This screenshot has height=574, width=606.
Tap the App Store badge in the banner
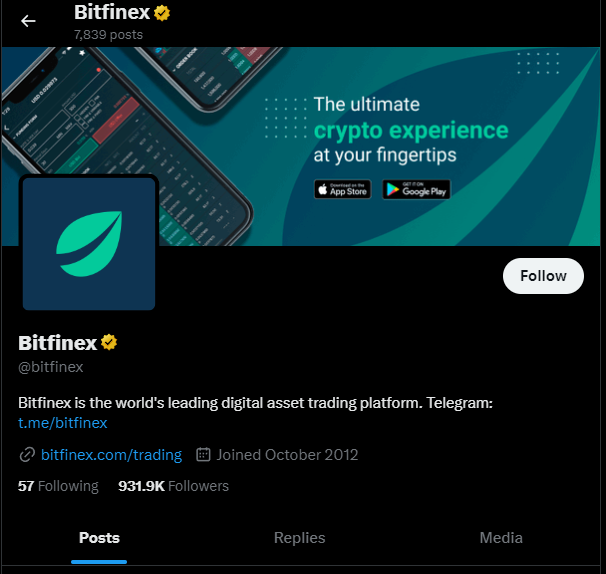[342, 188]
